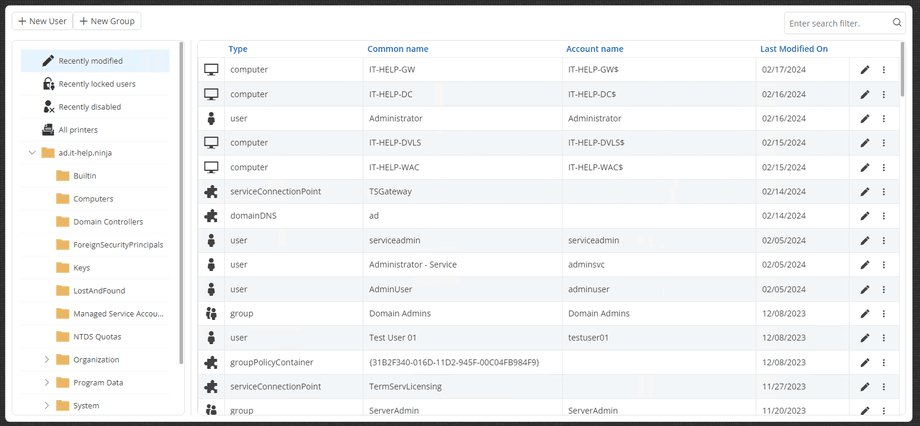Click the edit pencil for IT-HELP-GW row

864,70
